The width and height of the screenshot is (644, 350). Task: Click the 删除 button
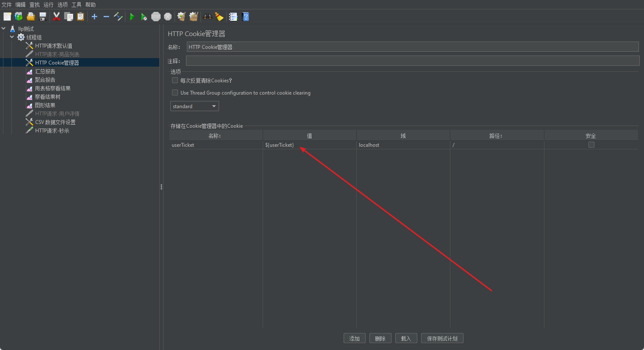click(380, 339)
